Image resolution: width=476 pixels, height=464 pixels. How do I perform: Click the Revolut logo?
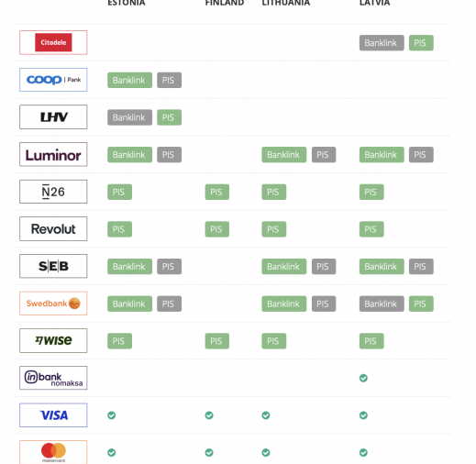[x=53, y=229]
